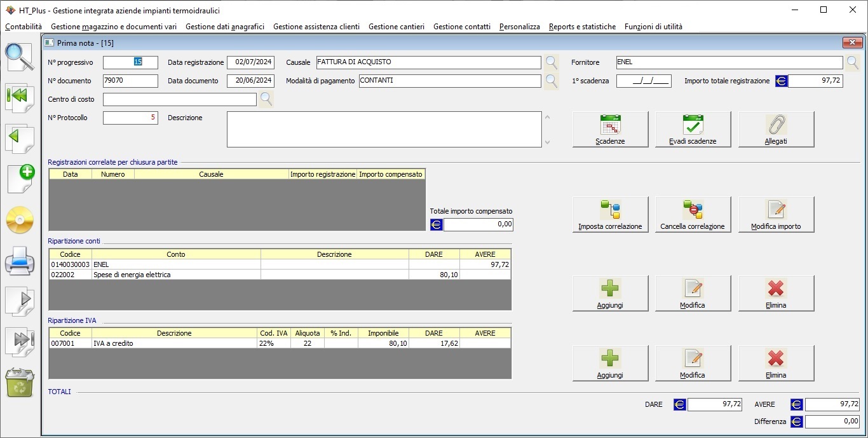Open Modalità di pagamento lookup magnifier
This screenshot has height=438, width=868.
[x=551, y=81]
